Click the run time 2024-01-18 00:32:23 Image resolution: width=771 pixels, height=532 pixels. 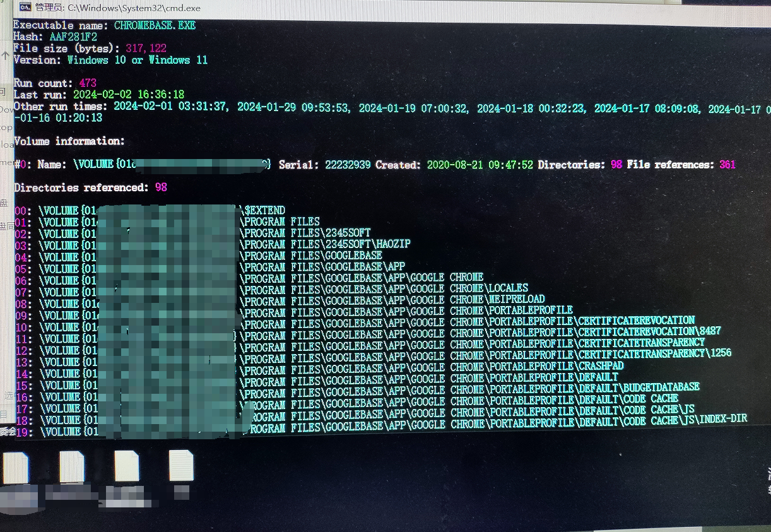tap(531, 109)
